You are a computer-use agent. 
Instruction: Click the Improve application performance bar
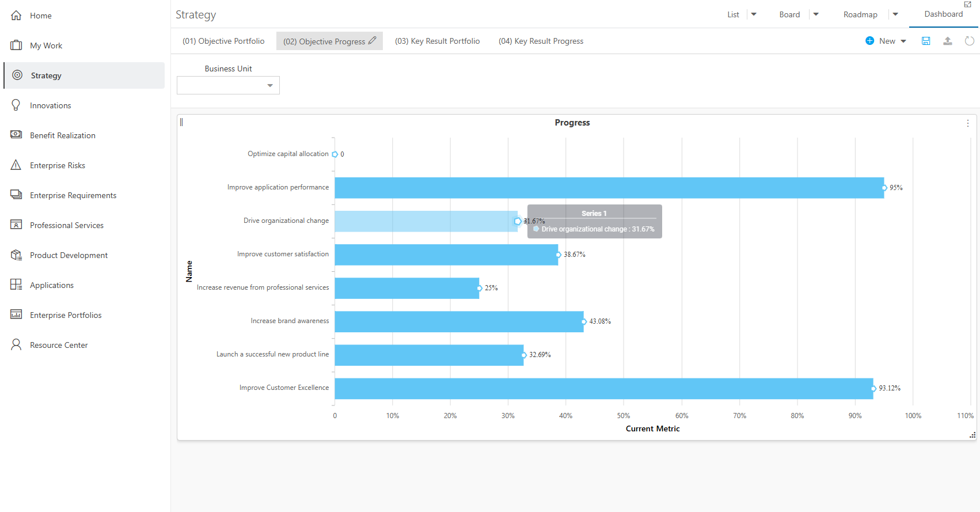[x=609, y=188]
